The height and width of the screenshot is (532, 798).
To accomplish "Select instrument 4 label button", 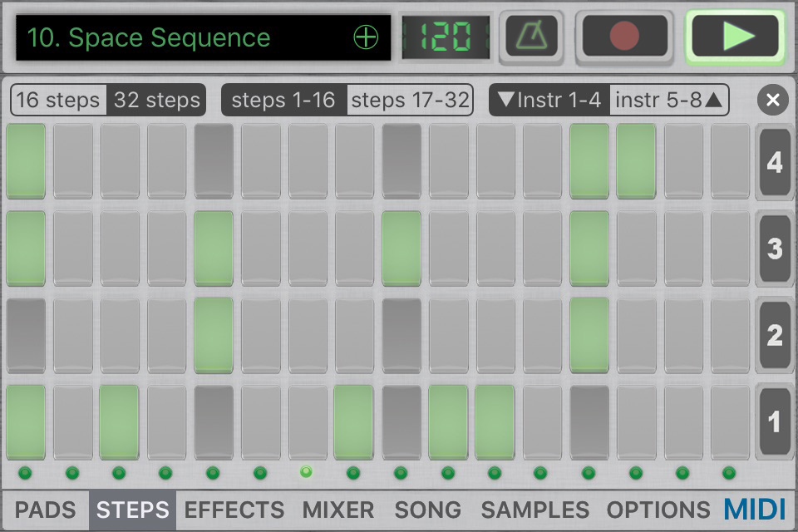I will click(x=774, y=162).
